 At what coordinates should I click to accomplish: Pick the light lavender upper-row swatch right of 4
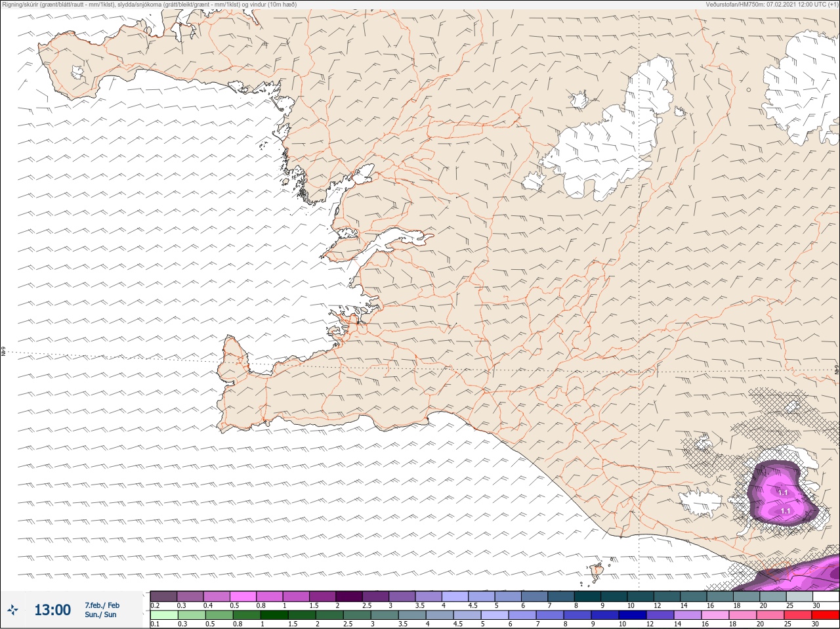click(x=455, y=596)
